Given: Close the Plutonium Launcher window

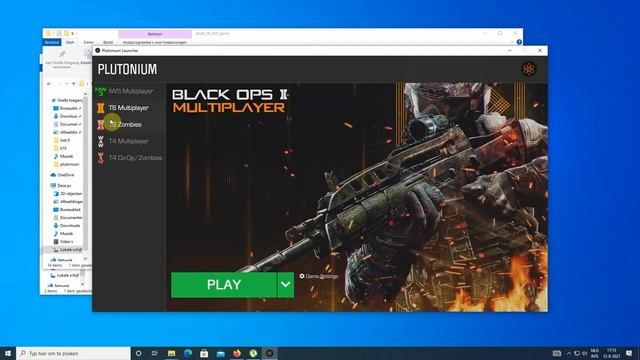Looking at the screenshot, I should (540, 50).
